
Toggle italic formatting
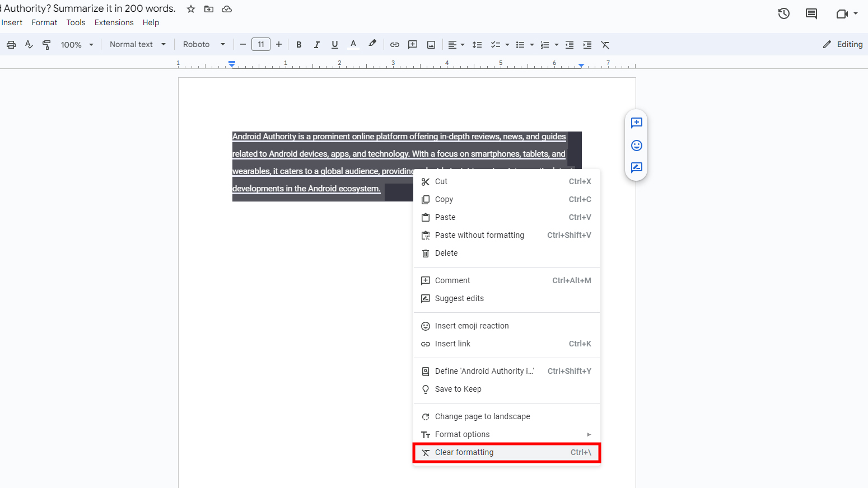click(317, 45)
